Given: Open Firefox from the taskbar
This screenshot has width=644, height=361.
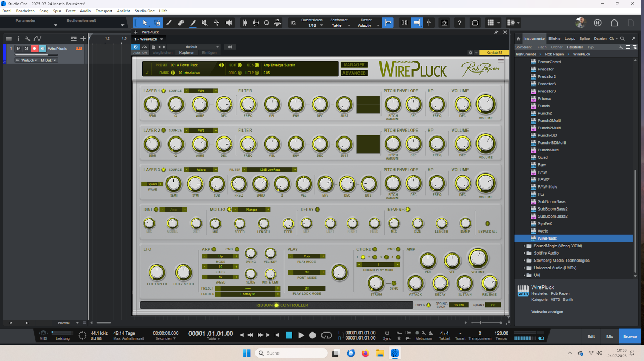Looking at the screenshot, I should coord(365,353).
